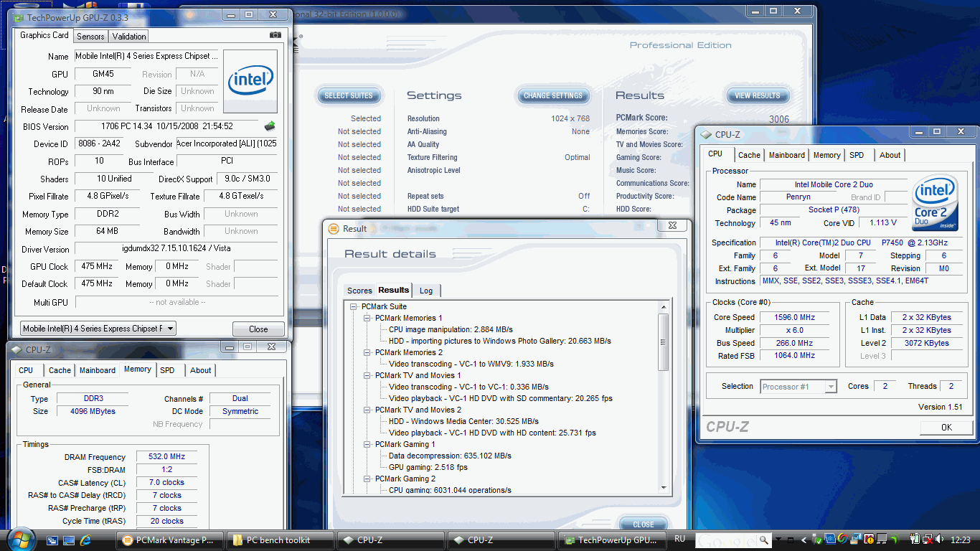Image resolution: width=980 pixels, height=551 pixels.
Task: Collapse the PCMark TV and Movies 1 node
Action: 367,375
